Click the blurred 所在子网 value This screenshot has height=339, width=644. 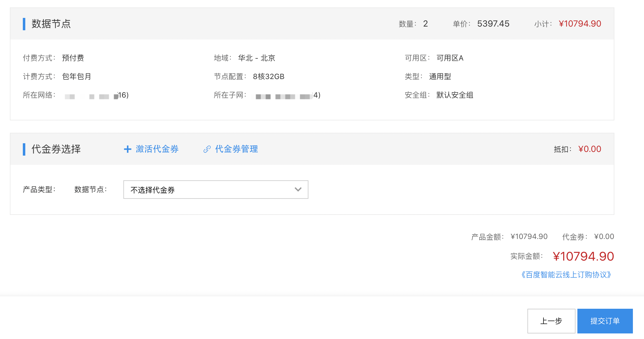pos(287,95)
